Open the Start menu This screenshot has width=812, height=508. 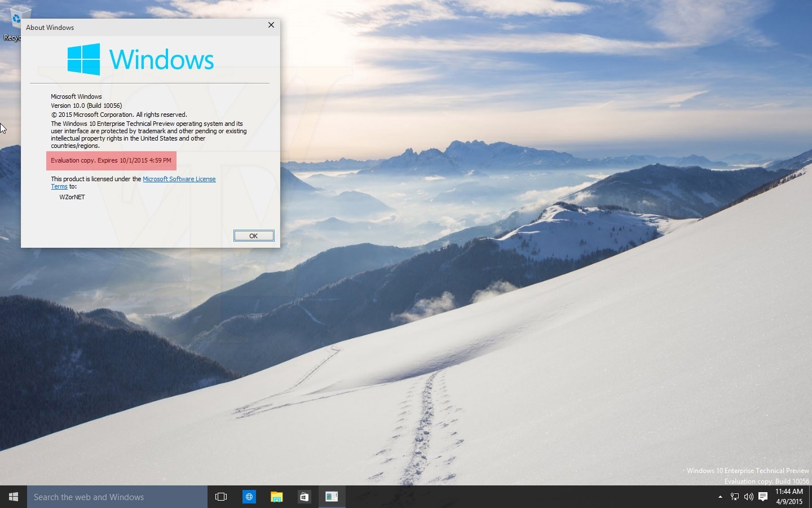(x=14, y=497)
